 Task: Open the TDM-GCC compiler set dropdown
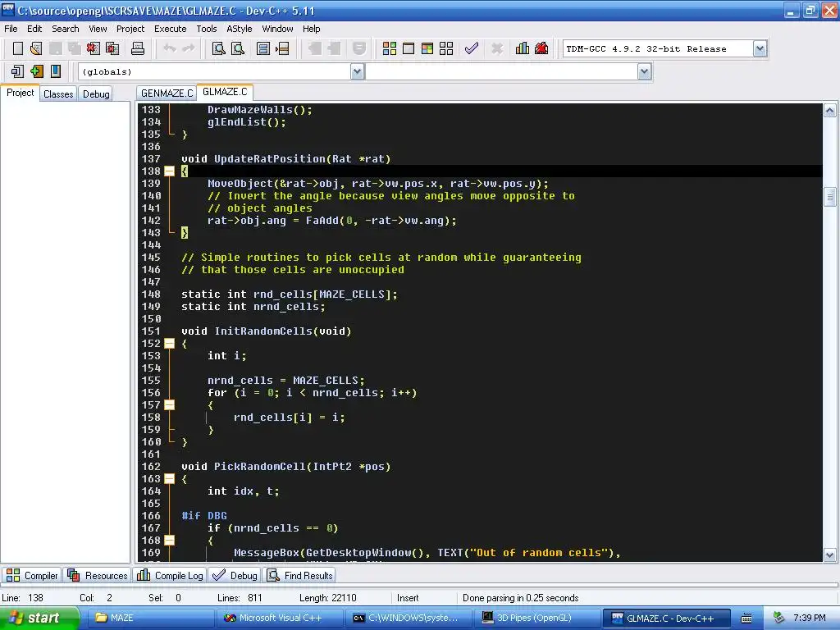click(760, 48)
